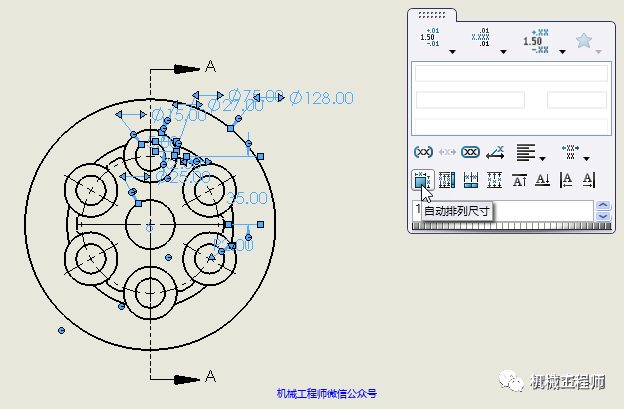This screenshot has width=624, height=409.
Task: Click the bottom wide dimension text field
Action: [x=511, y=127]
